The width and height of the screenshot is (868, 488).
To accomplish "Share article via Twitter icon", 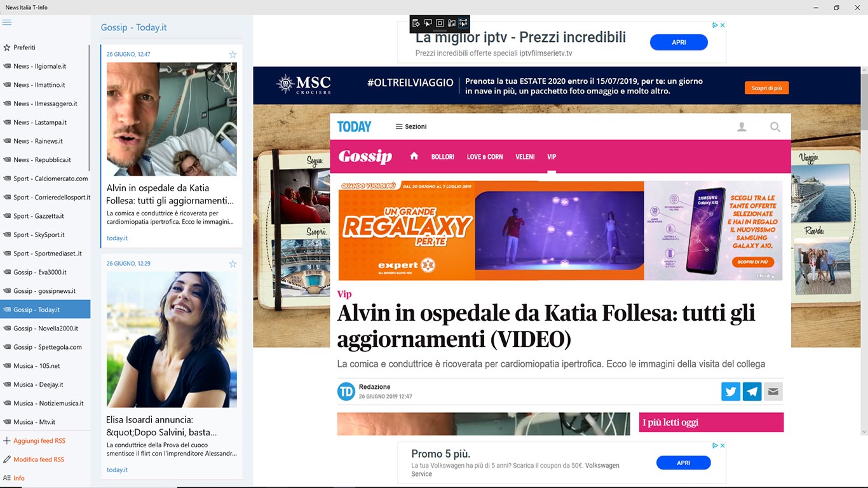I will [x=731, y=391].
